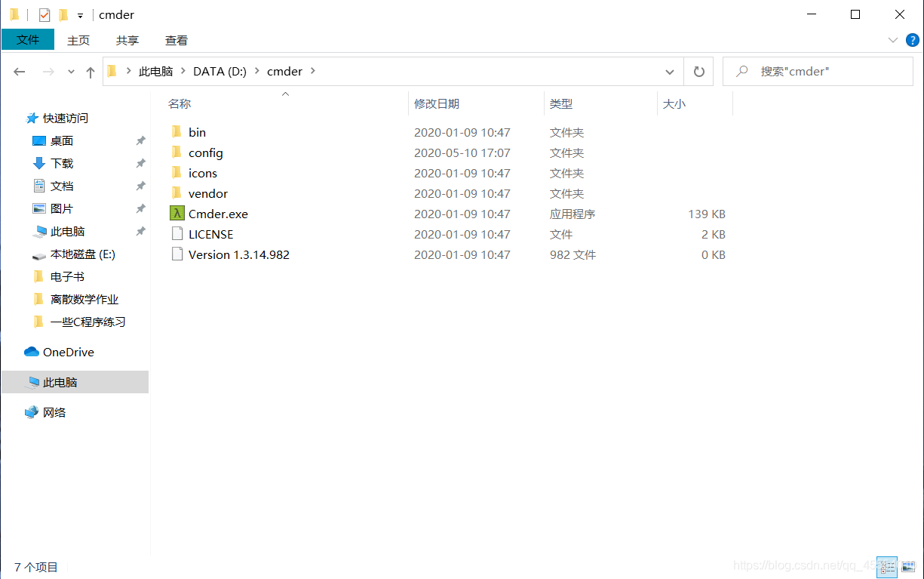Click the 图片 pictures icon in sidebar
924x579 pixels.
[39, 208]
